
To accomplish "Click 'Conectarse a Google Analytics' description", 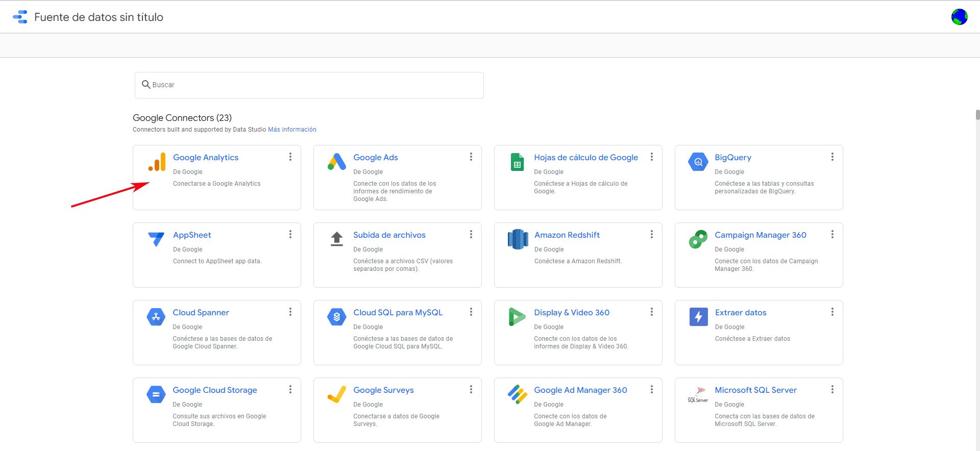I will (x=216, y=184).
